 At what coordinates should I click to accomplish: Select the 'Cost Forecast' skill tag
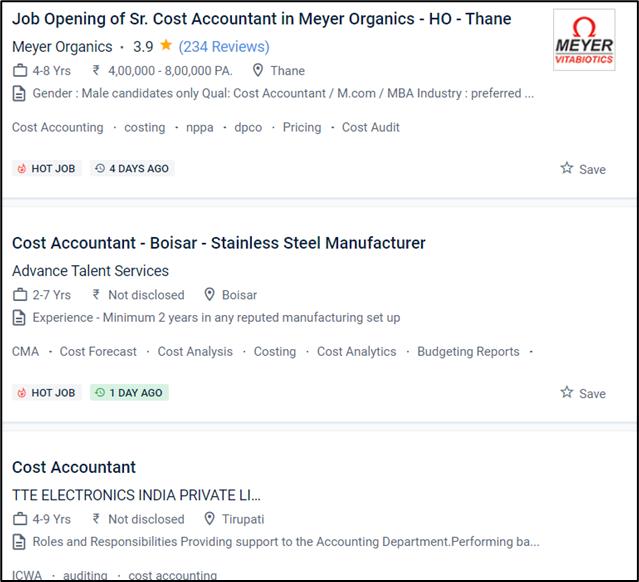coord(98,352)
